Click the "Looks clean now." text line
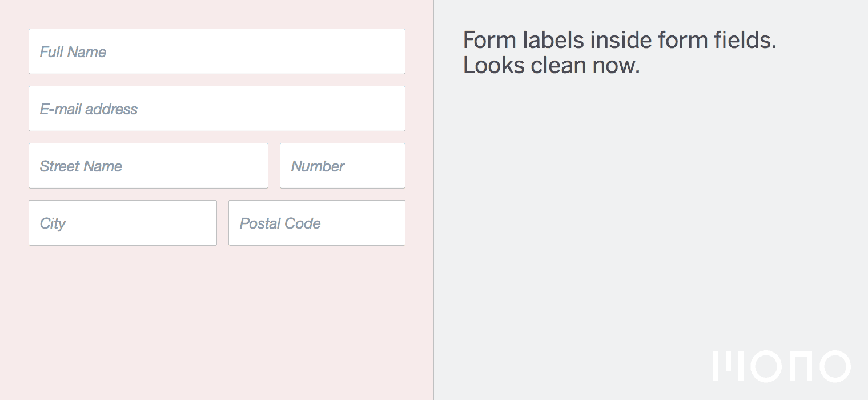 point(551,66)
